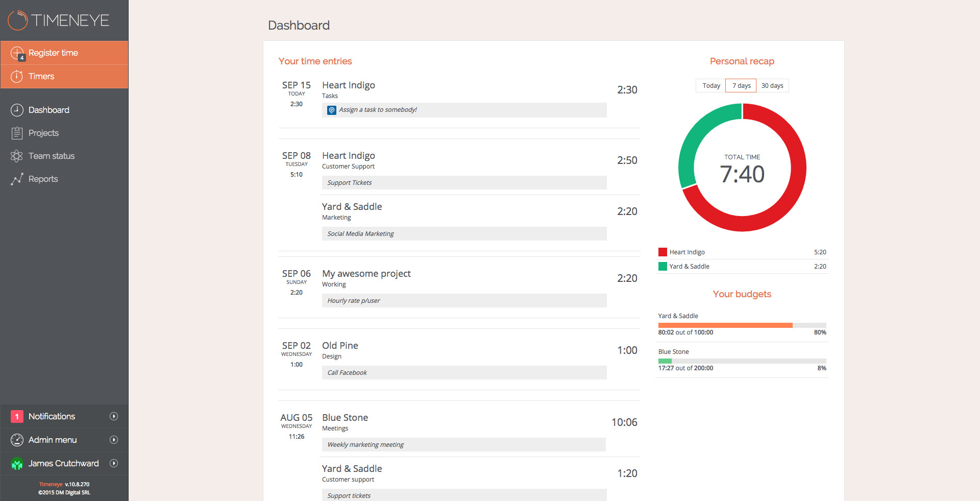This screenshot has height=501, width=980.
Task: Click the James Crutchward avatar icon
Action: (x=17, y=464)
